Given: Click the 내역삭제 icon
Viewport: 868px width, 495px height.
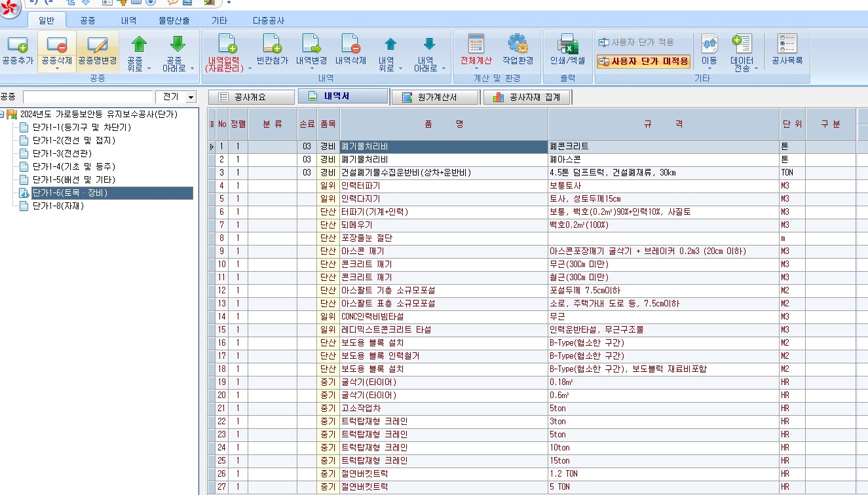Looking at the screenshot, I should (x=350, y=45).
